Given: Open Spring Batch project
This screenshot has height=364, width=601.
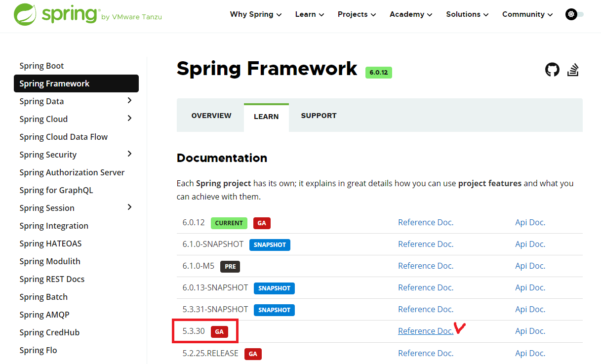Looking at the screenshot, I should (43, 297).
